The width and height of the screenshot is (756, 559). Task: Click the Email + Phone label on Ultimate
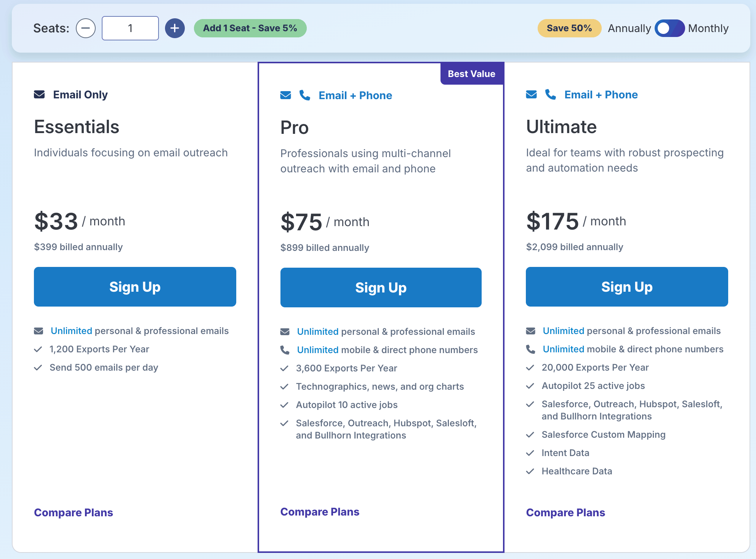click(x=601, y=95)
